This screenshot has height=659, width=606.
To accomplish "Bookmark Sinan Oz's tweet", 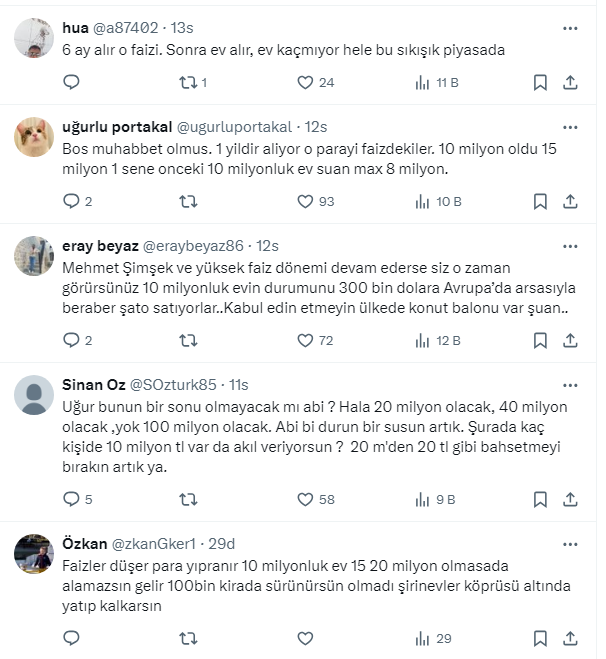I will point(540,498).
